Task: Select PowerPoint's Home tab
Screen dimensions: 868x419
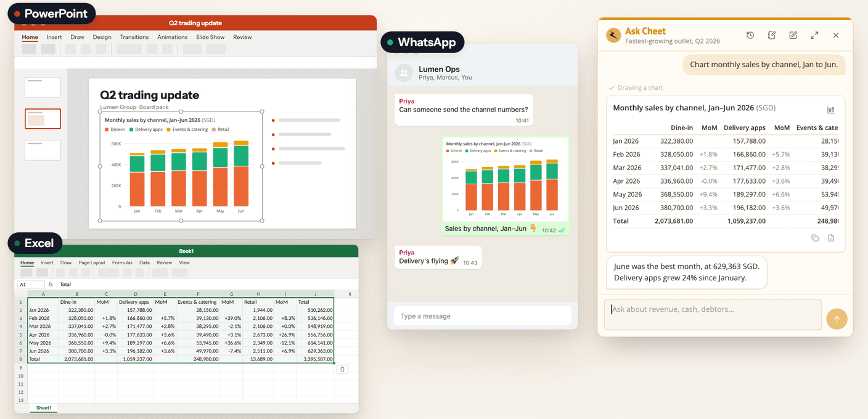Action: pyautogui.click(x=30, y=37)
